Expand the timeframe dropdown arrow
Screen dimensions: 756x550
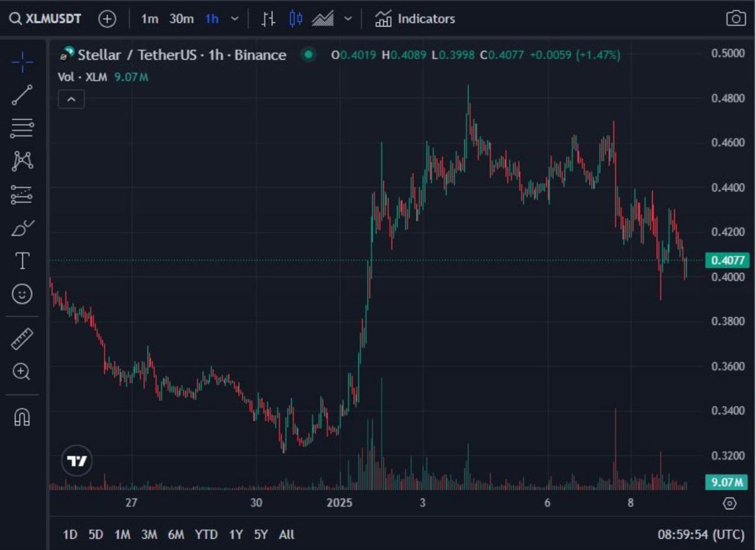[x=234, y=19]
